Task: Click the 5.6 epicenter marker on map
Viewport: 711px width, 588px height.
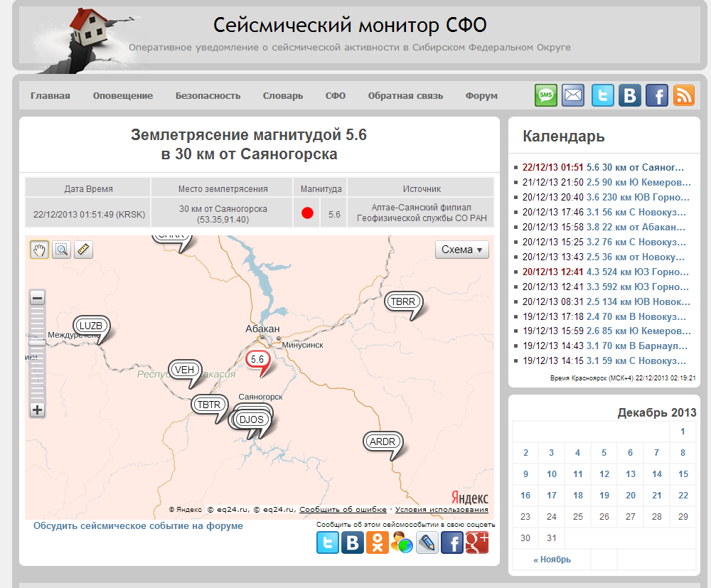Action: coord(257,360)
